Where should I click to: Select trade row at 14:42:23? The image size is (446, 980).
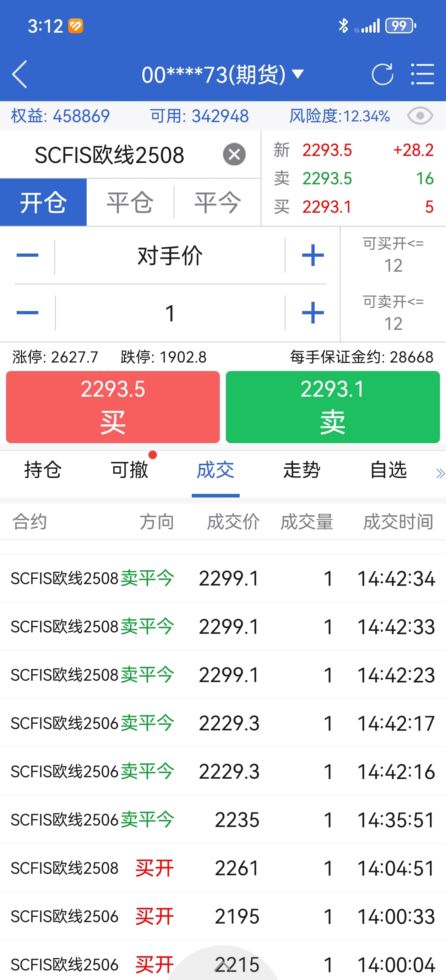pyautogui.click(x=223, y=675)
